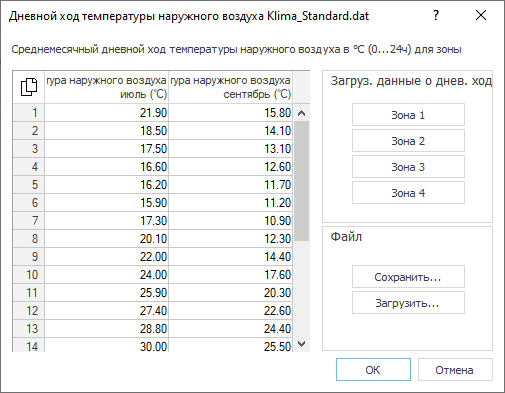The height and width of the screenshot is (393, 505).
Task: Click September cell with value 12.30
Action: tap(231, 239)
